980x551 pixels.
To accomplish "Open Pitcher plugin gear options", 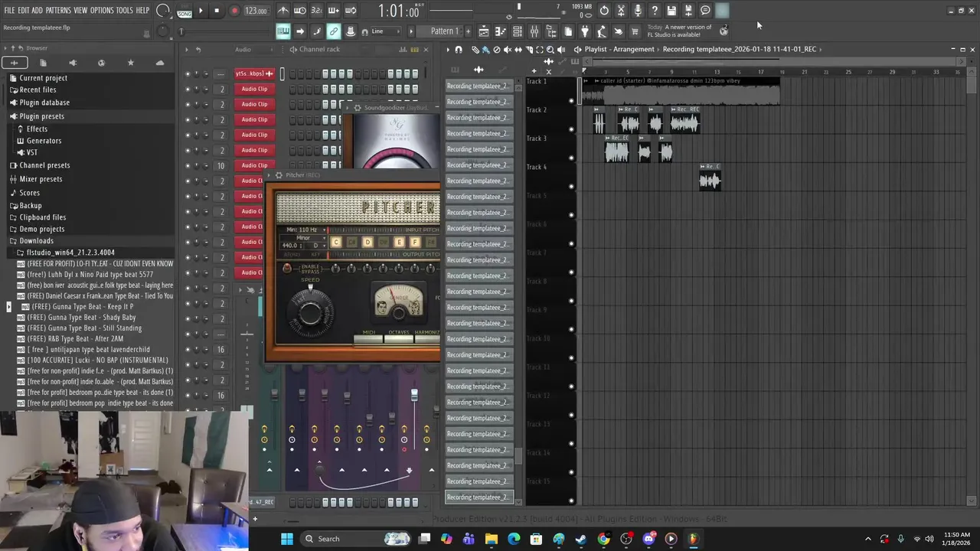I will tap(279, 175).
